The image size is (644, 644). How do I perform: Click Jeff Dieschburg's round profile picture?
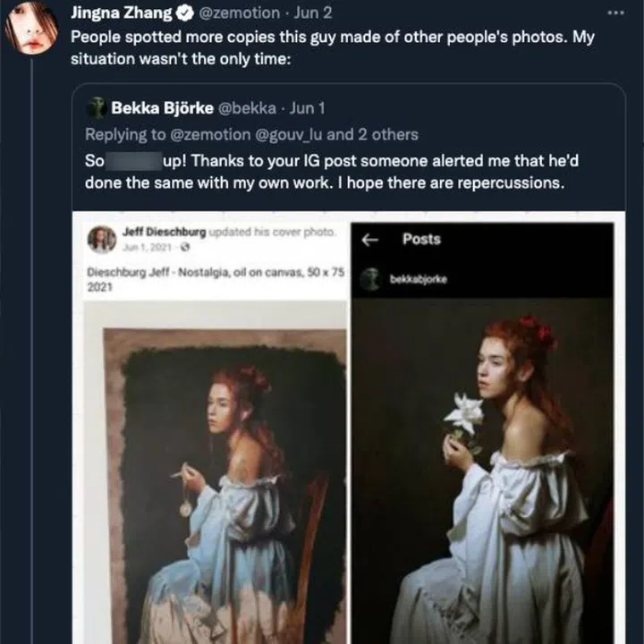(102, 239)
